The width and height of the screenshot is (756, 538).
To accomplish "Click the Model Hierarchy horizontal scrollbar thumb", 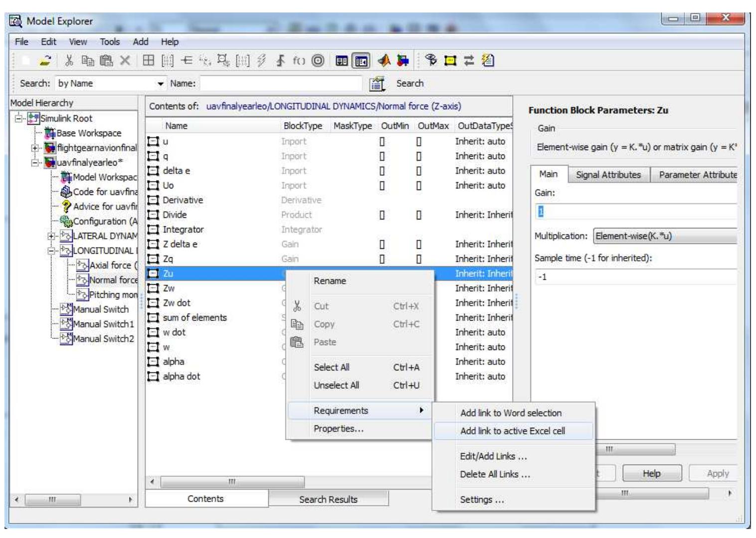I will click(x=52, y=499).
